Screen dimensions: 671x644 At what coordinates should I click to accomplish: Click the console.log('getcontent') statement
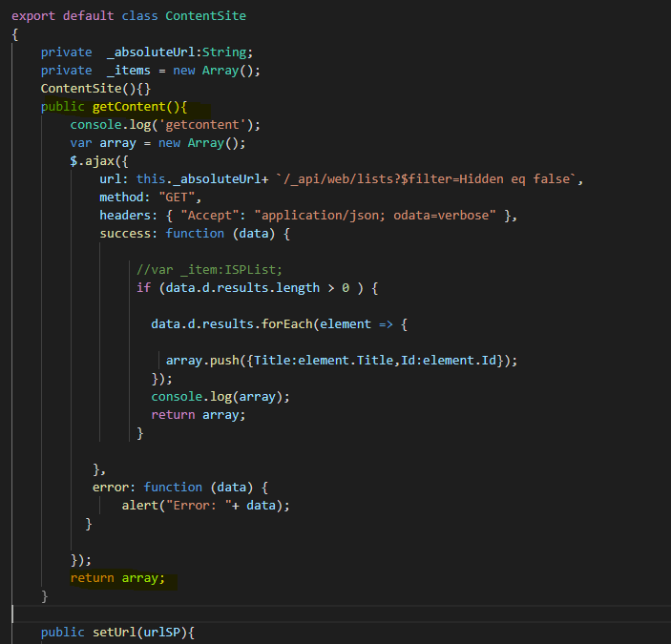coord(165,125)
